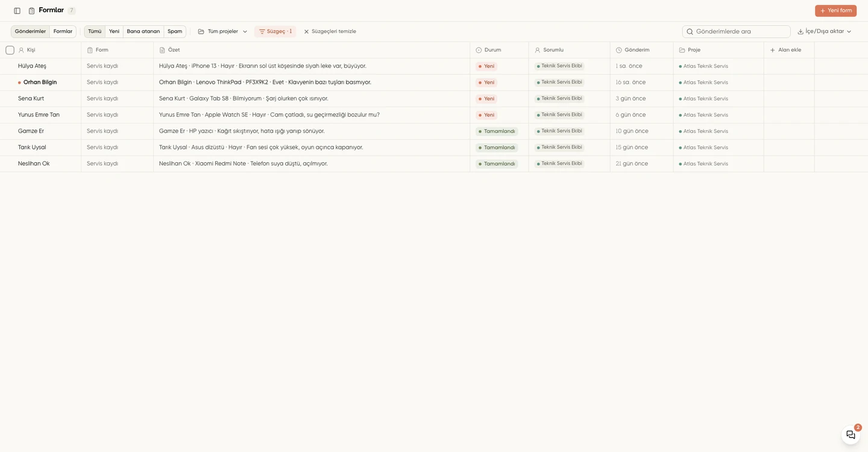The height and width of the screenshot is (452, 868).
Task: Click the '16 sa. önce' submission time
Action: click(x=631, y=83)
